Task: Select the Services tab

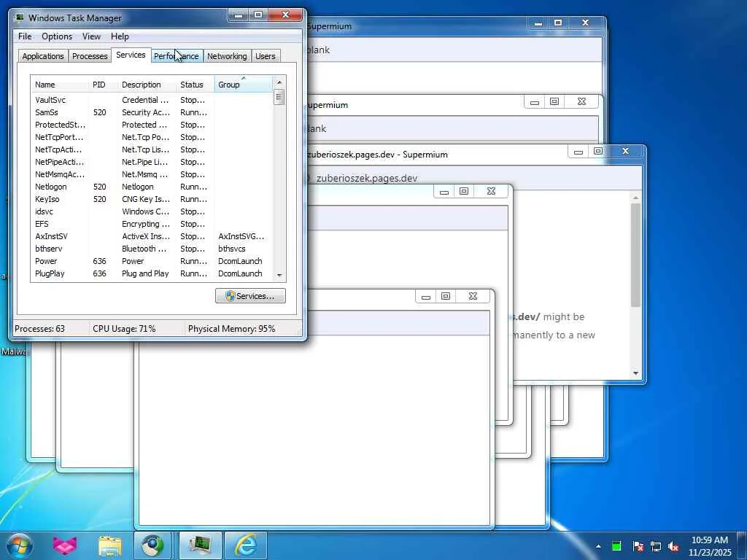Action: pos(131,55)
